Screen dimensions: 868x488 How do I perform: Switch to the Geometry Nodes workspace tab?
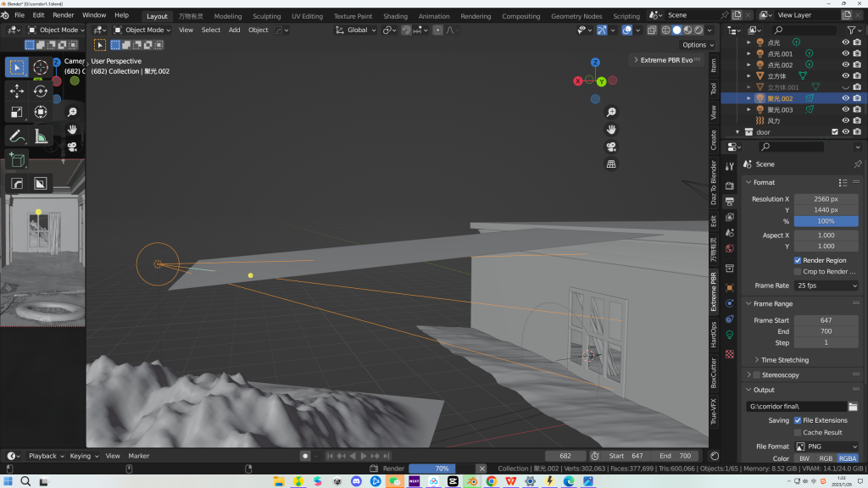[576, 16]
